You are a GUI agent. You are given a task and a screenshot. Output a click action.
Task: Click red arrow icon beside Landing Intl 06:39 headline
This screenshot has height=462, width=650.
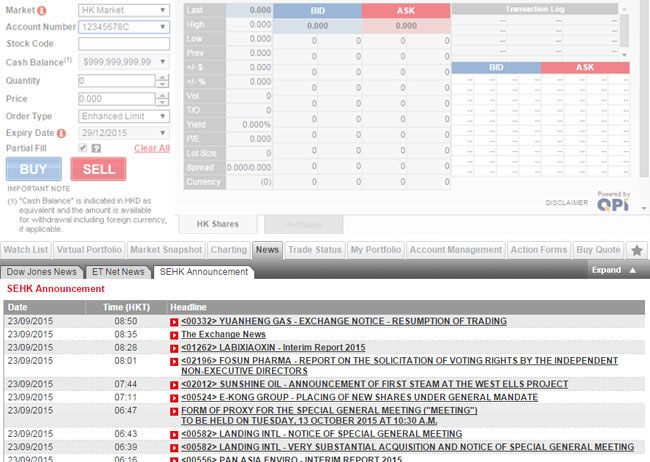pyautogui.click(x=174, y=448)
